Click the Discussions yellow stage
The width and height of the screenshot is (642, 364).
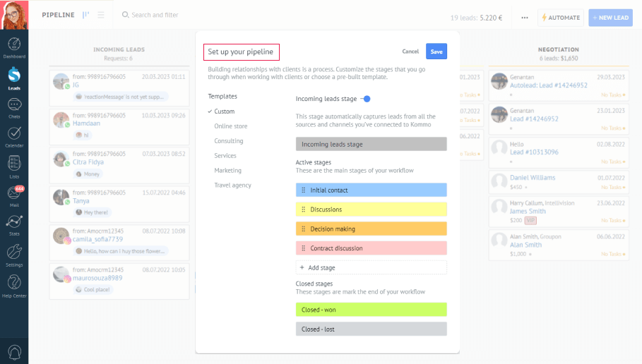(x=371, y=210)
